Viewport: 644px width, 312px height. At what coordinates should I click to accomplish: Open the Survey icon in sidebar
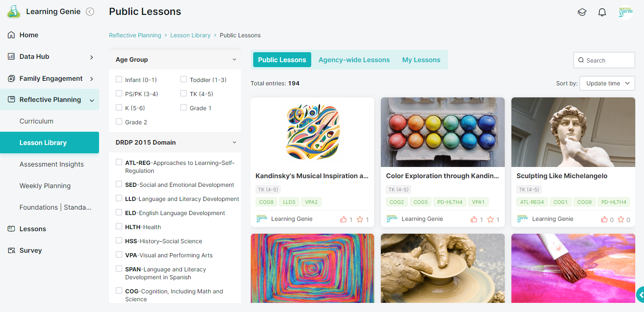point(12,250)
